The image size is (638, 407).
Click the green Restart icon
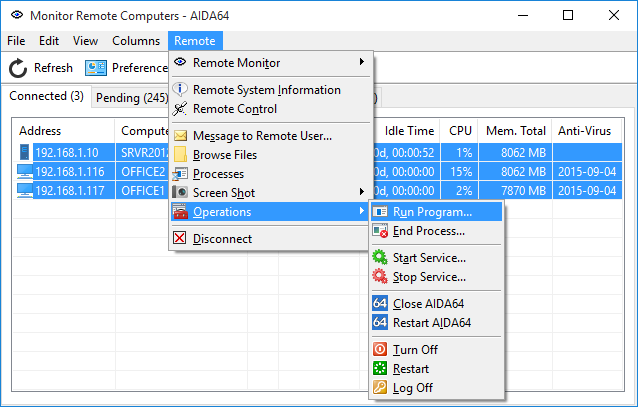pyautogui.click(x=380, y=369)
